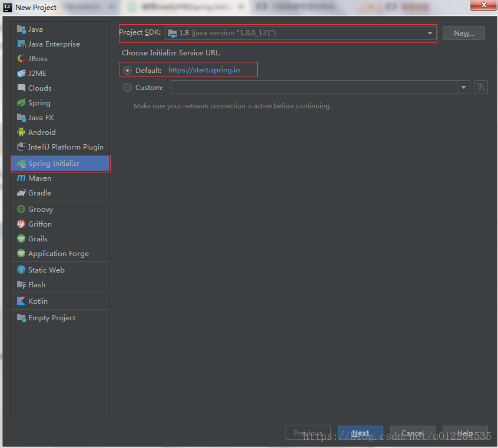
Task: Focus the Custom URL input field
Action: point(314,87)
